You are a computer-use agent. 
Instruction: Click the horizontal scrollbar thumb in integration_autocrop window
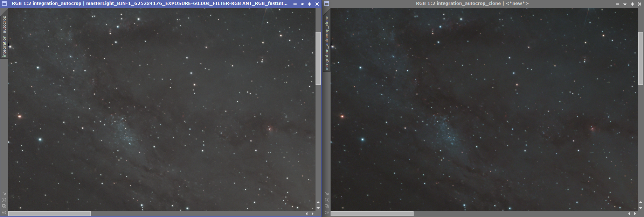point(49,214)
